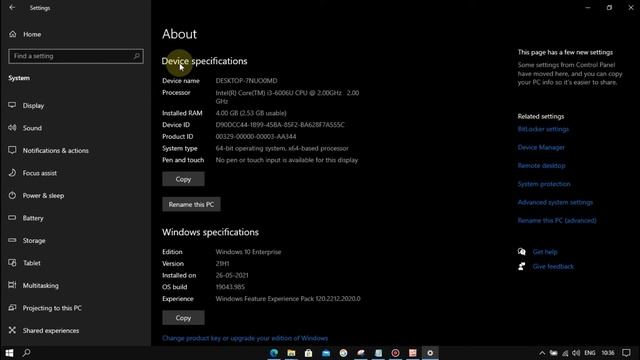Open the red circular recorder taskbar icon
Screen dimensions: 640x360
point(395,353)
